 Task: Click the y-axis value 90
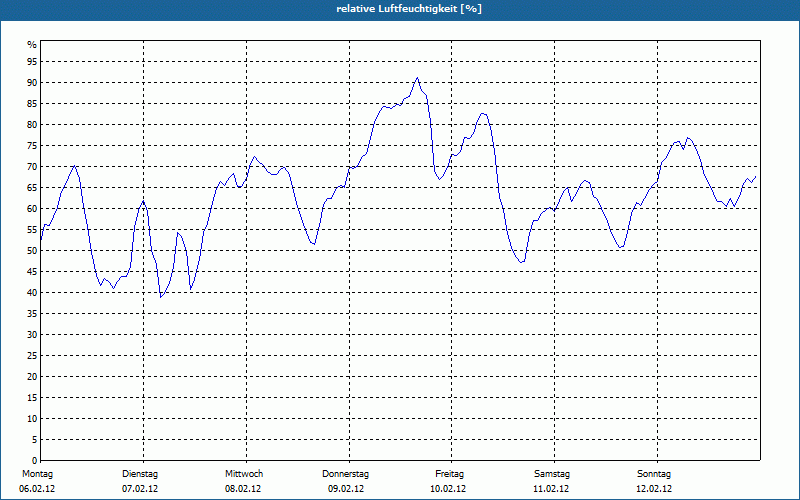pos(32,83)
